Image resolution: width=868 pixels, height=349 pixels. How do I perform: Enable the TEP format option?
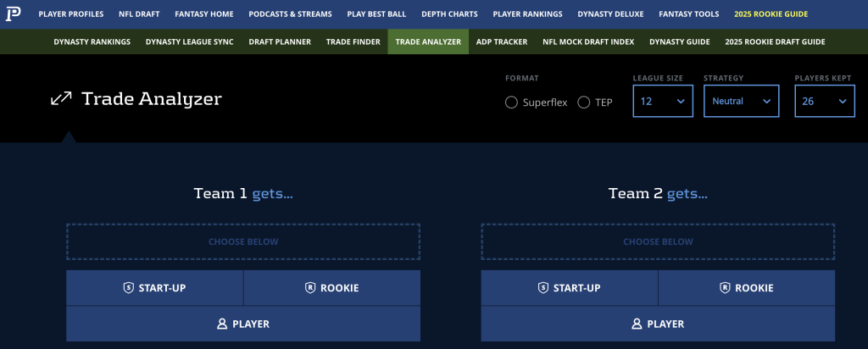[583, 102]
